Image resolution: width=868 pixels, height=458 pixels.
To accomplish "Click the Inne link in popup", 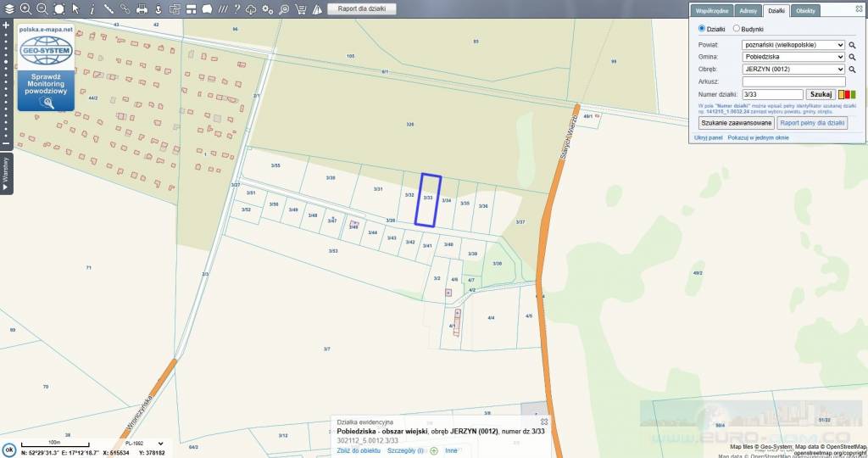I will tap(451, 451).
